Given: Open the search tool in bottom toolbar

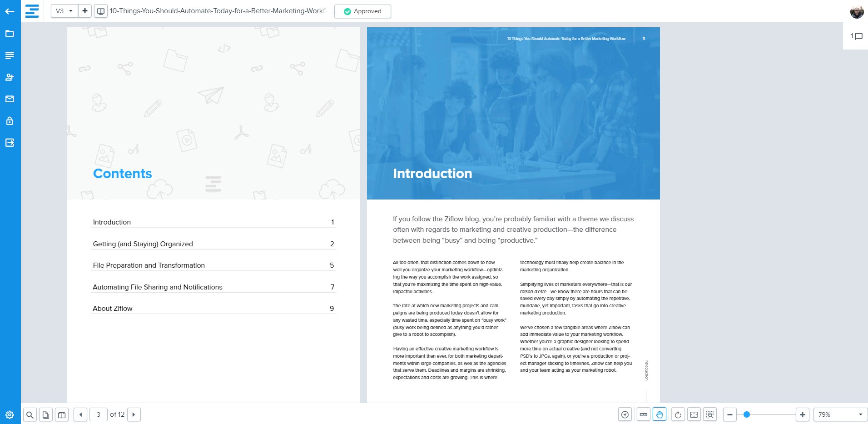Looking at the screenshot, I should pyautogui.click(x=30, y=414).
